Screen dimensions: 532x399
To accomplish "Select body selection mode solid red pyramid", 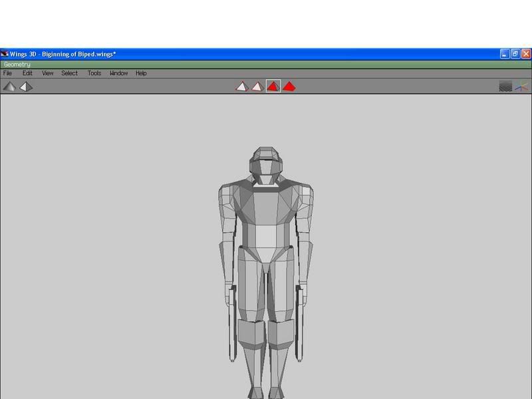I will [289, 86].
